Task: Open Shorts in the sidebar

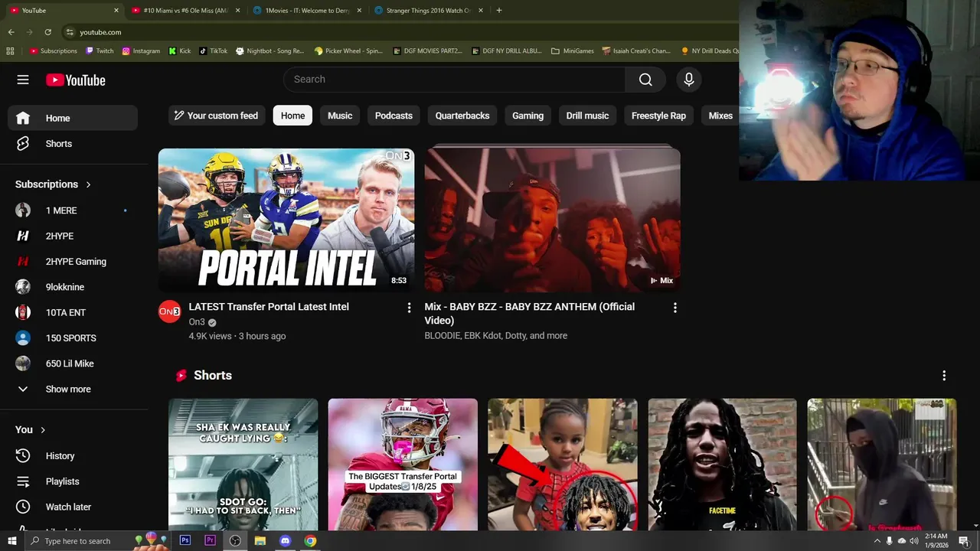Action: [x=73, y=144]
